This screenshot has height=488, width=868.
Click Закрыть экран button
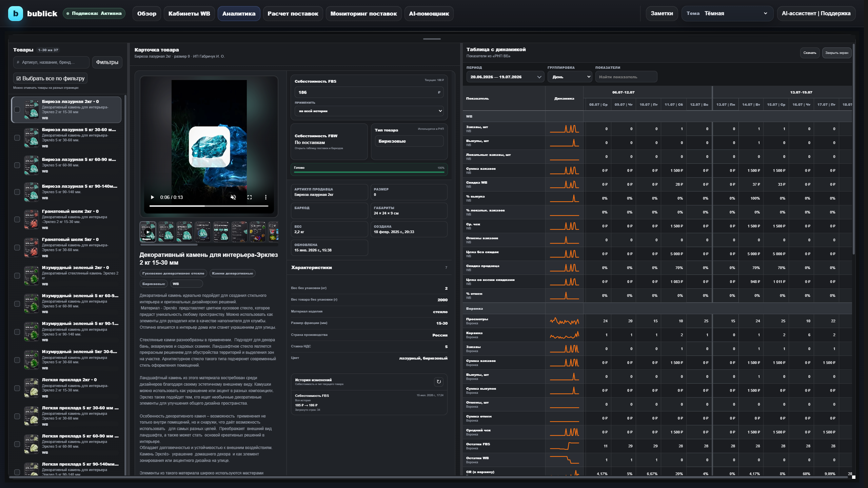(837, 53)
